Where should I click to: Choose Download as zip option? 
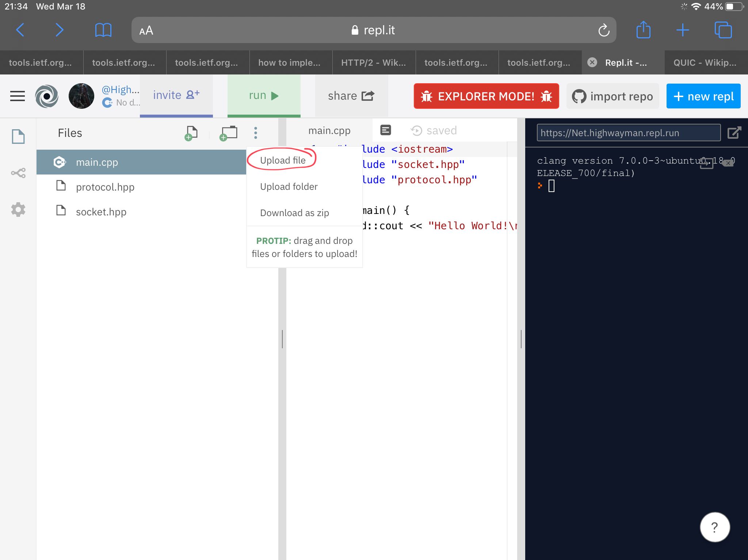[x=294, y=213]
